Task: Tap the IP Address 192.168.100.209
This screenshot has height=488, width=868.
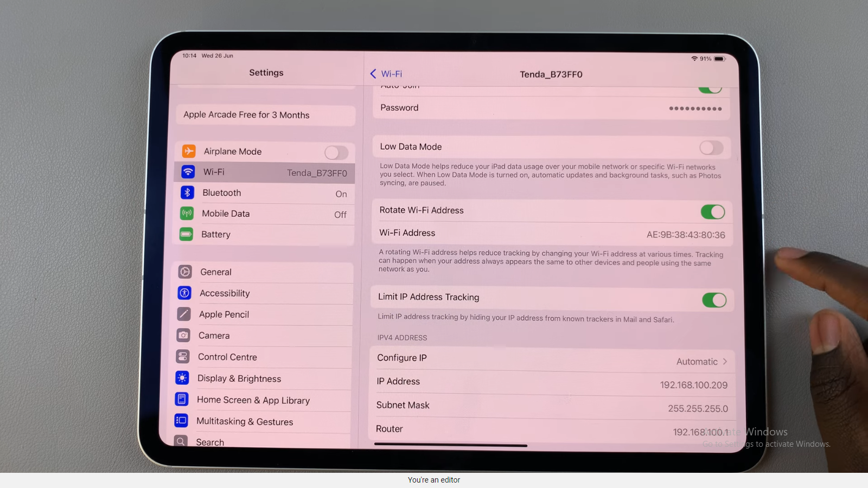Action: click(694, 385)
